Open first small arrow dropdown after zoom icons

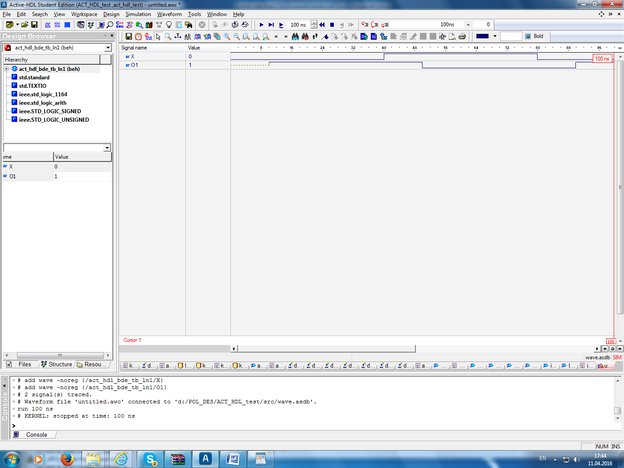click(276, 37)
